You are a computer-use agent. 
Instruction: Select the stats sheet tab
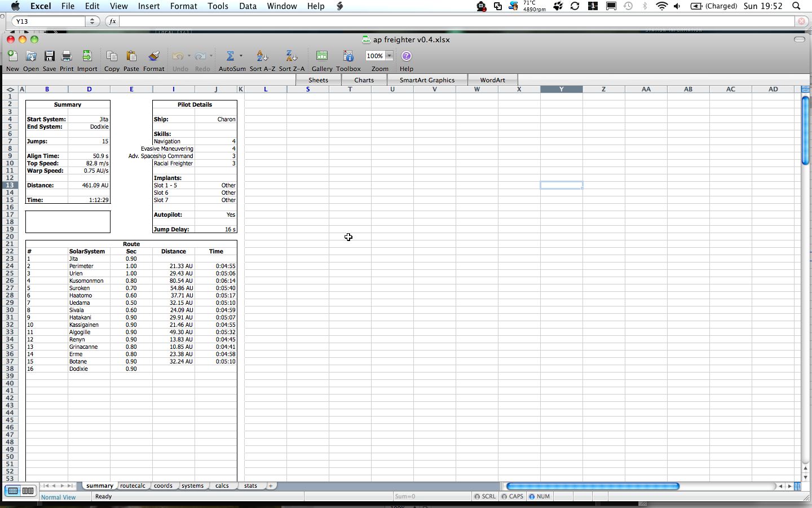click(x=251, y=486)
